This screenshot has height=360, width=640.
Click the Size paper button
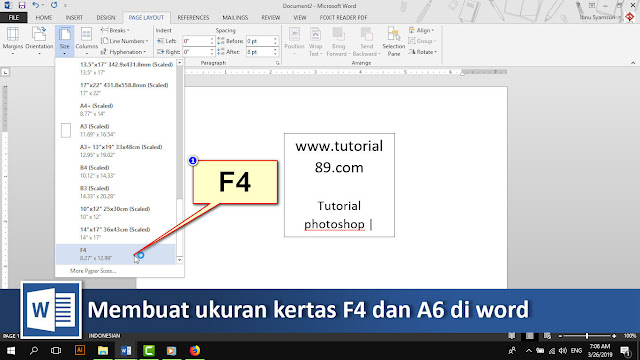[x=64, y=40]
